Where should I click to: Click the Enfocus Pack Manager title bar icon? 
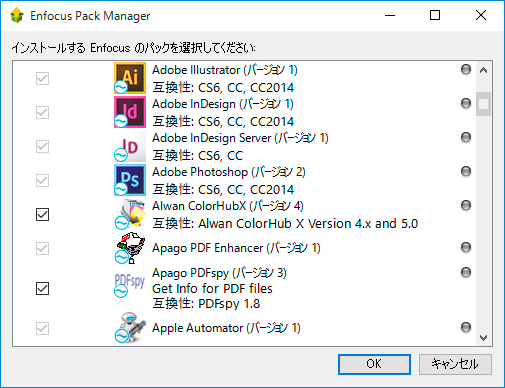(17, 16)
